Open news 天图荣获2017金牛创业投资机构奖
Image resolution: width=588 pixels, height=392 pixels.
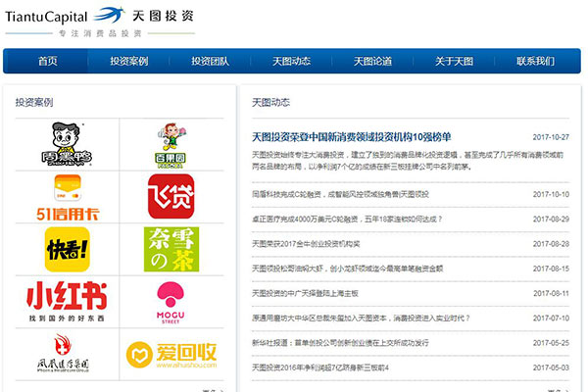tap(306, 244)
